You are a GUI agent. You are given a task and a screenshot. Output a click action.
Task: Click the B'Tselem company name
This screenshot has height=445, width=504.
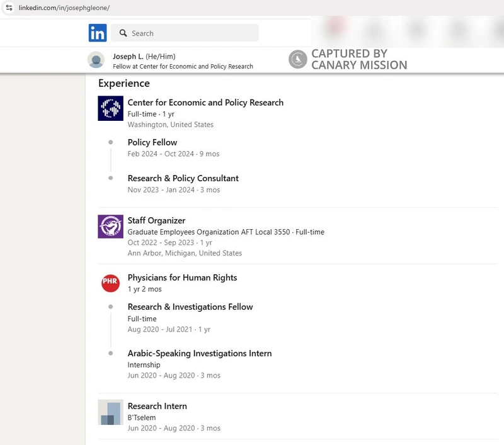(142, 418)
